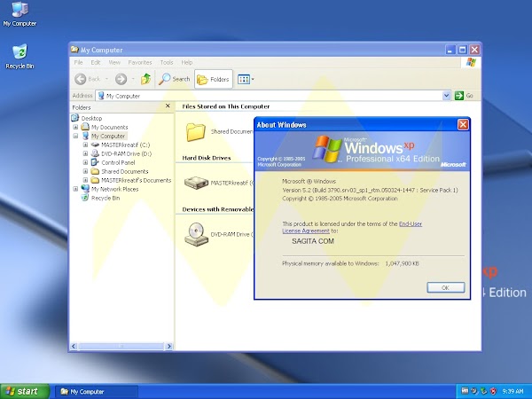Select Shared Documents folder in file pane

(x=196, y=132)
